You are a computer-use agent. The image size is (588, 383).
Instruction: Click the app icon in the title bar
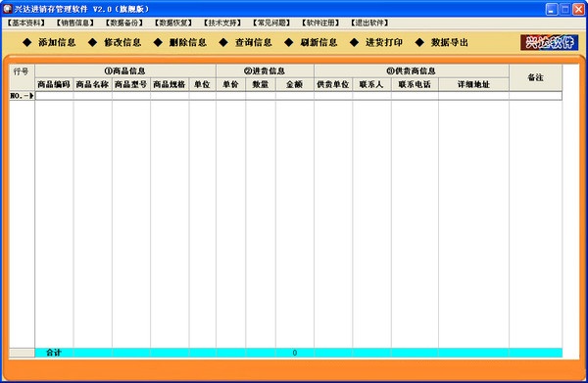(x=7, y=9)
